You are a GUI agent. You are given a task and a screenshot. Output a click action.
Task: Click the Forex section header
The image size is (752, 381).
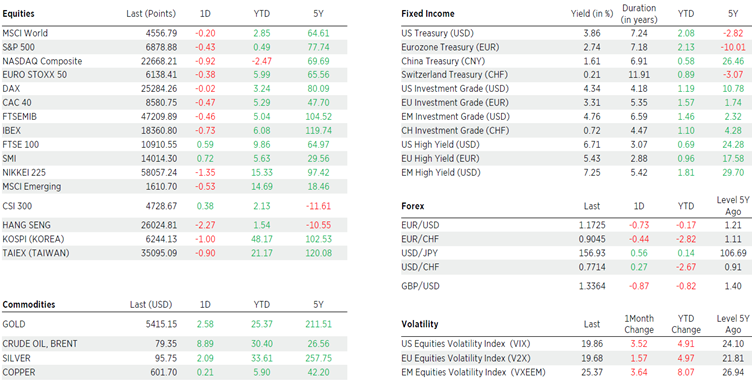(x=412, y=206)
